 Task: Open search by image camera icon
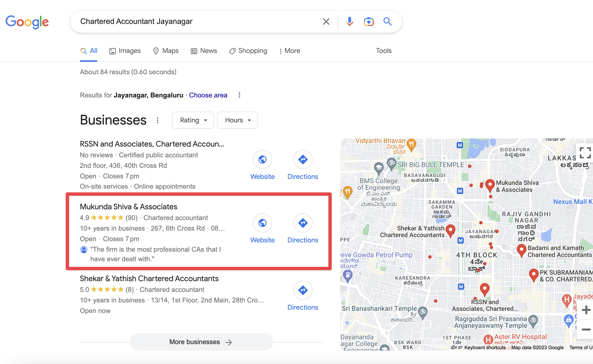368,22
